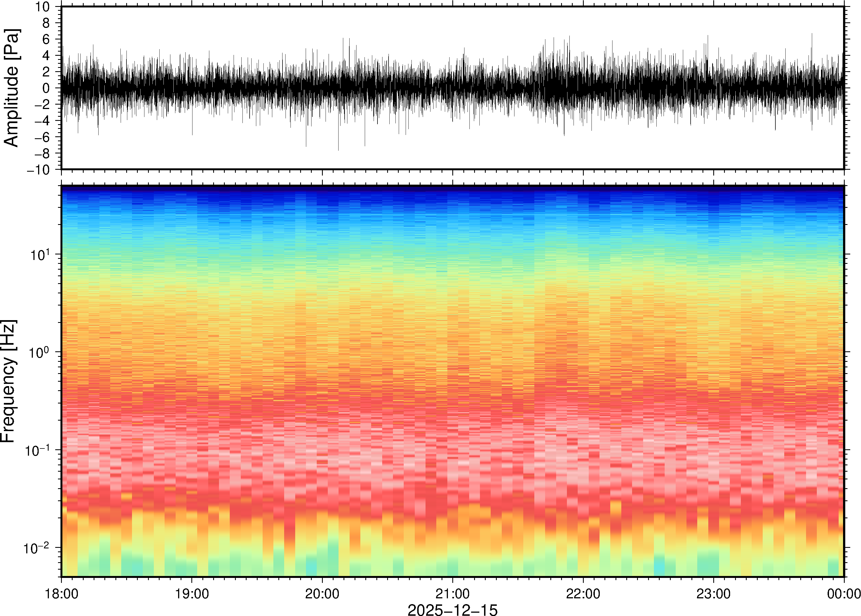The width and height of the screenshot is (861, 616).
Task: Click the 6 amplitude tick label
Action: tap(46, 39)
